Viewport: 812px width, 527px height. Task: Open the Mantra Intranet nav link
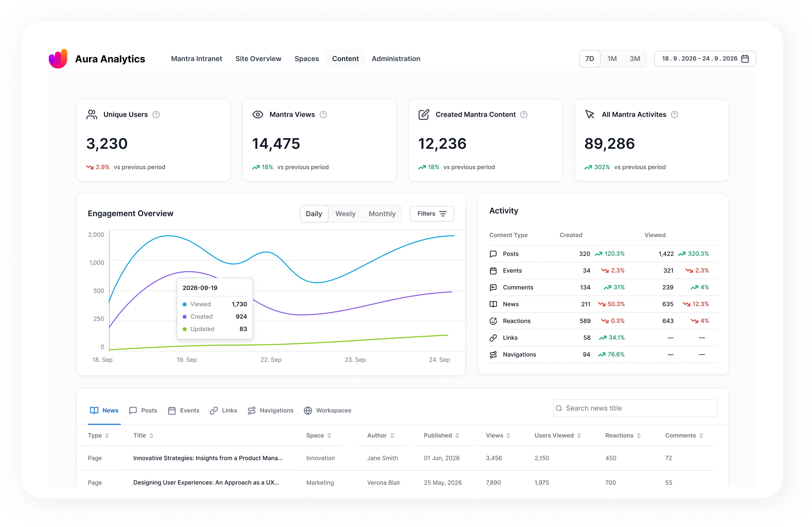click(197, 59)
